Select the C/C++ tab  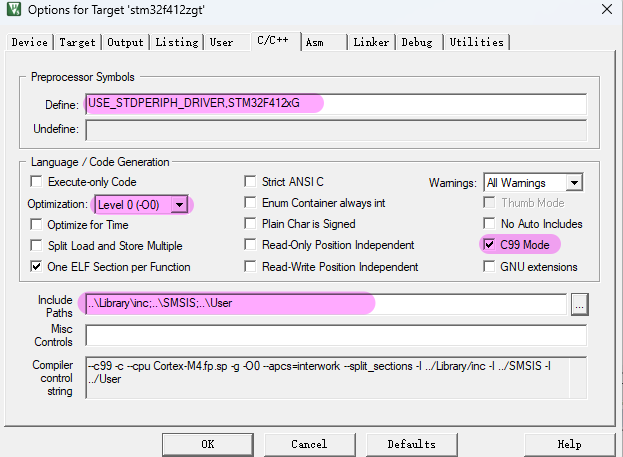coord(276,41)
